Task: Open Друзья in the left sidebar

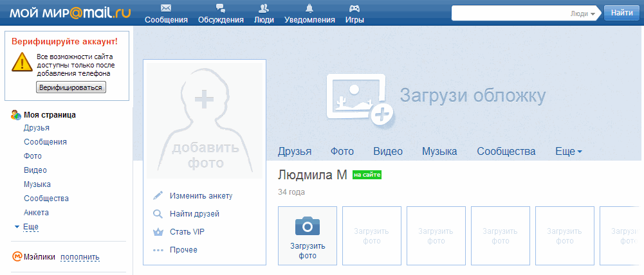Action: click(x=37, y=128)
